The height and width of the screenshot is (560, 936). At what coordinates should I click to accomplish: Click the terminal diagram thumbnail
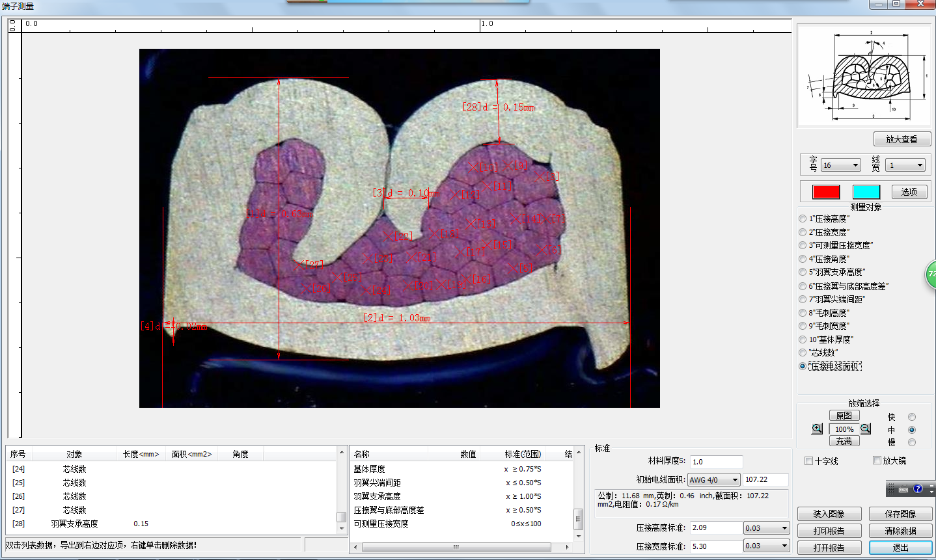tap(863, 77)
